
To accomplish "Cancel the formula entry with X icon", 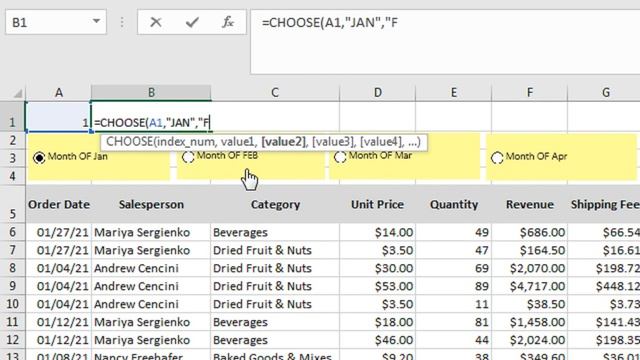I will (x=156, y=22).
